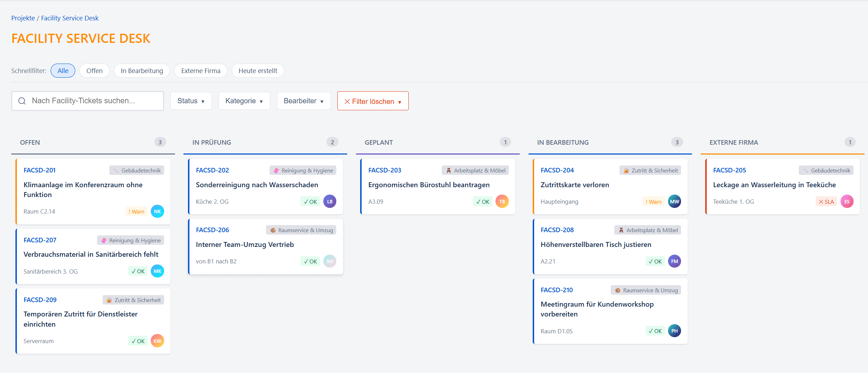
Task: Open the Bearbeiter dropdown
Action: [304, 101]
